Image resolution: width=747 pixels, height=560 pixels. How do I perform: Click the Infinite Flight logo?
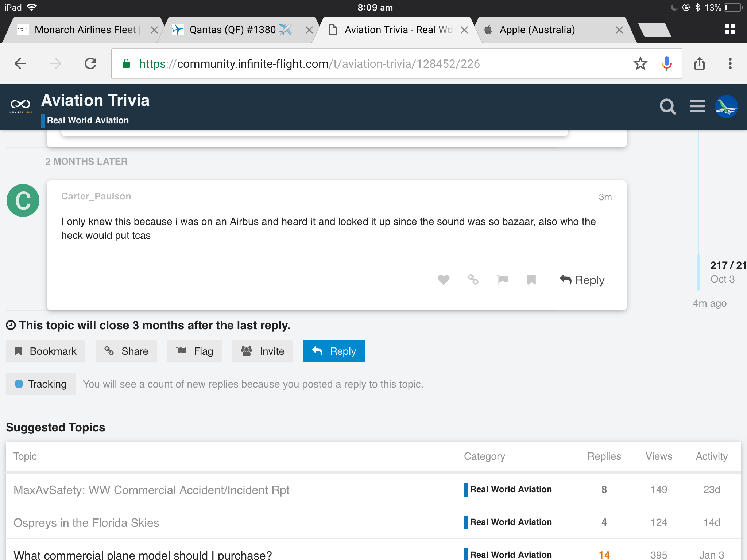(x=20, y=107)
